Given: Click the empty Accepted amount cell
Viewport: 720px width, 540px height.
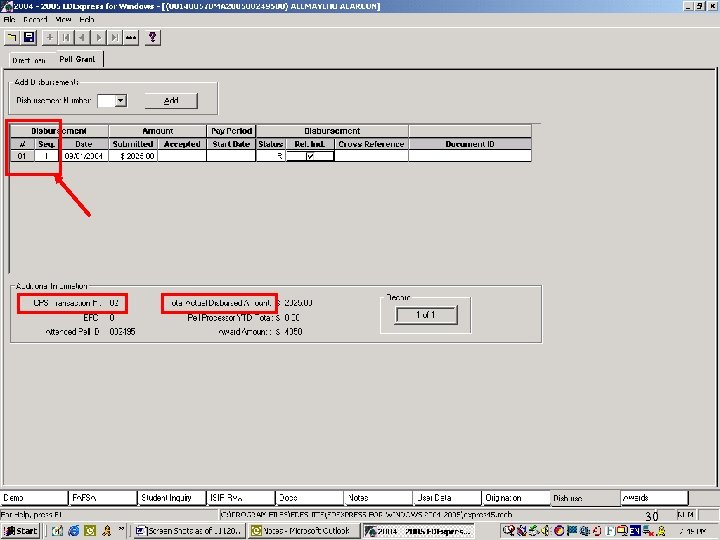Looking at the screenshot, I should coord(182,156).
